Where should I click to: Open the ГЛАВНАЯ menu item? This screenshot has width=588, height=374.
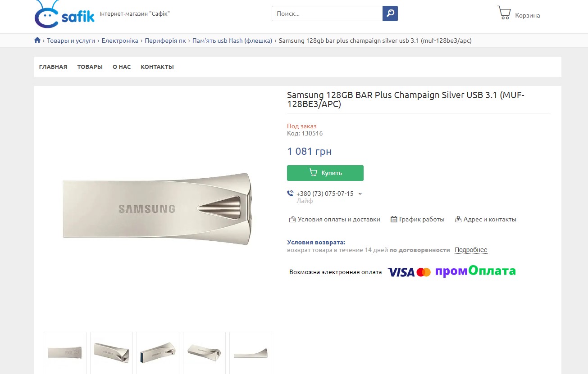tap(53, 67)
